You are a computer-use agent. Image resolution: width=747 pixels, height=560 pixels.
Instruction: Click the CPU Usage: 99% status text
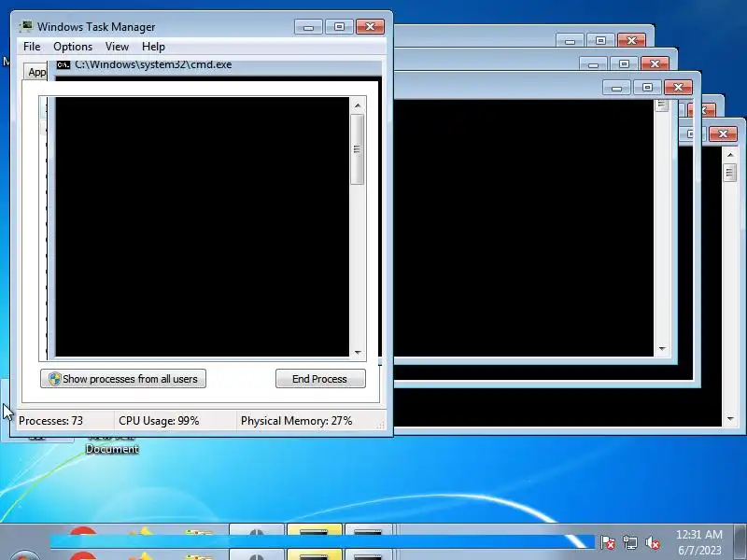[x=159, y=421]
